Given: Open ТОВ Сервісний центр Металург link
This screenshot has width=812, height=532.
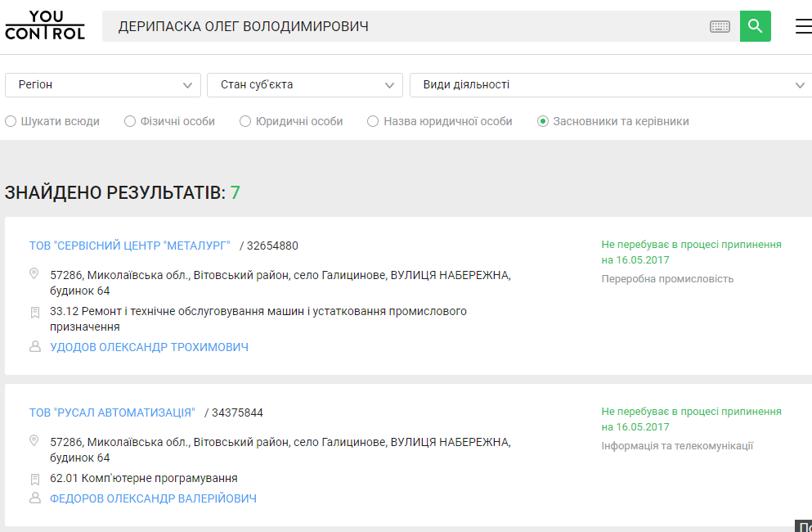Looking at the screenshot, I should click(130, 246).
